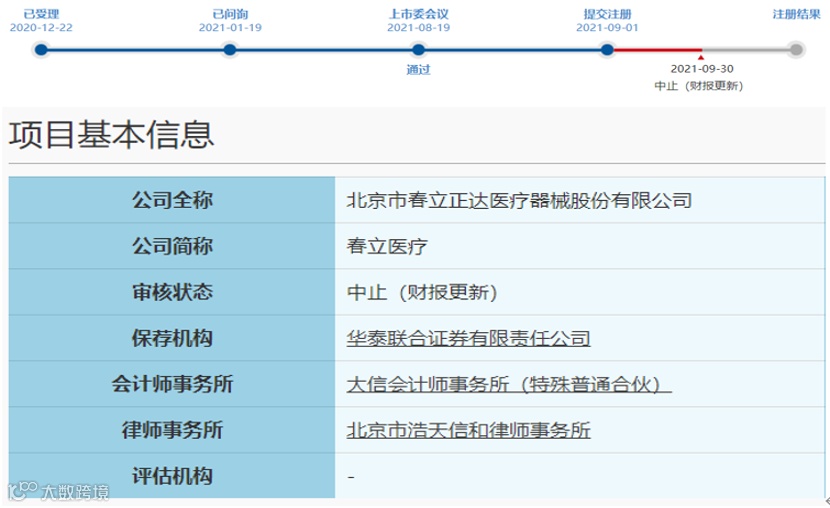Click the 已问询 timeline dot
This screenshot has height=508, width=830.
coord(230,50)
